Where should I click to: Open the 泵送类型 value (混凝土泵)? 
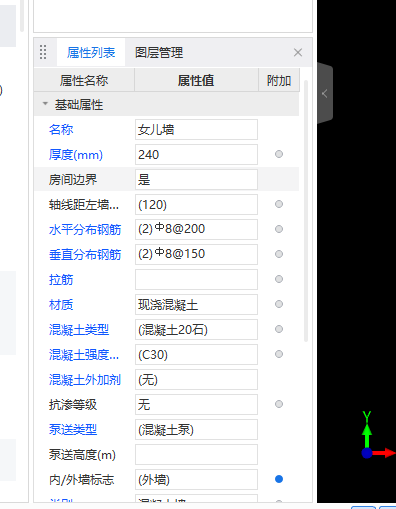[x=196, y=430]
